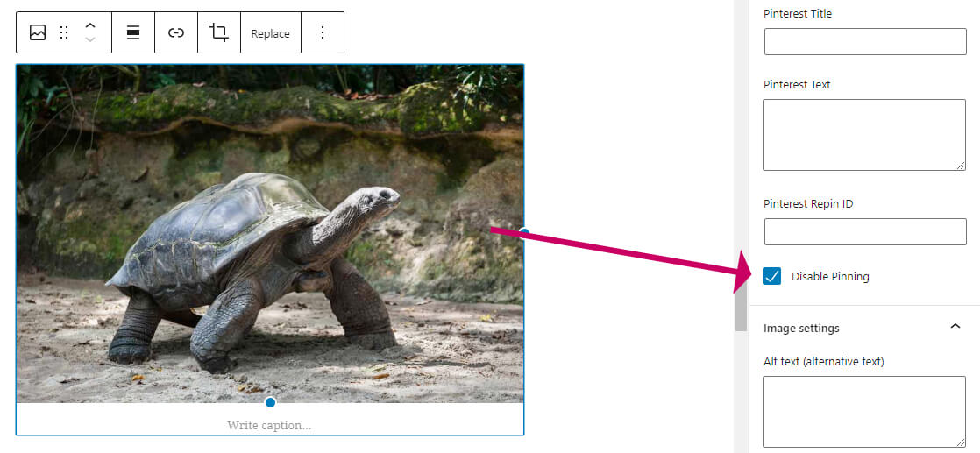The image size is (980, 453).
Task: Open the three-dot block options menu
Action: point(322,33)
